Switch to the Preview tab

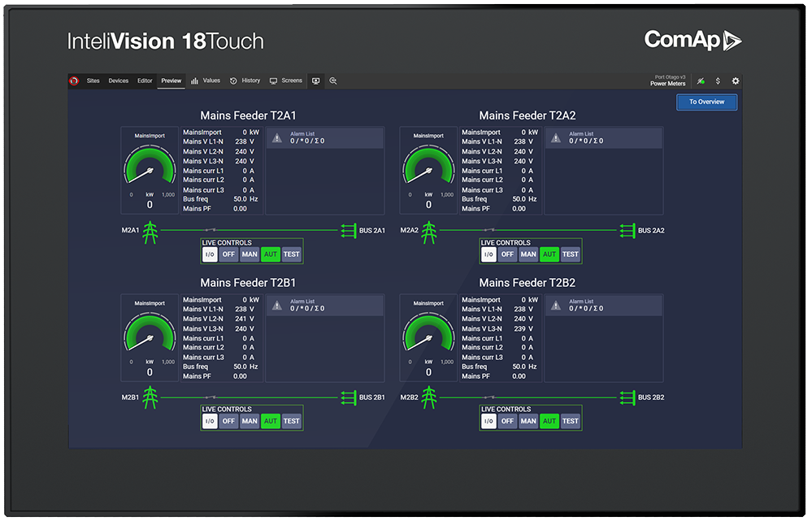[171, 80]
